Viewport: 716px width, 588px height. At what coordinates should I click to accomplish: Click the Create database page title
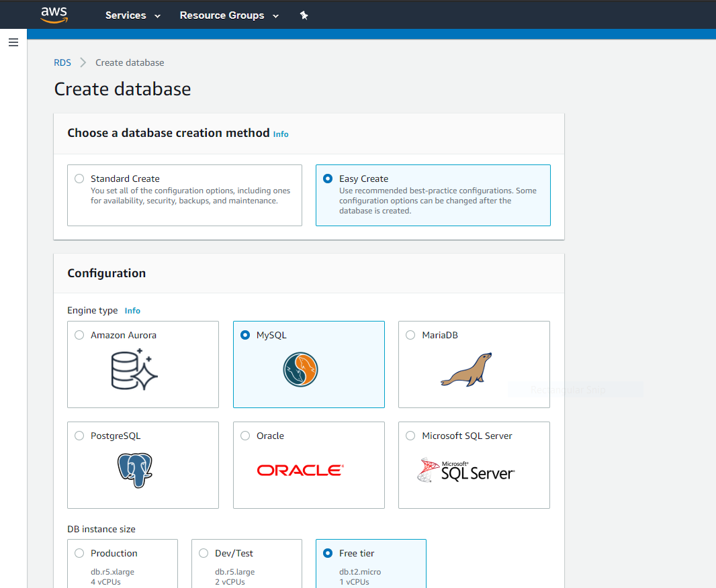[122, 89]
